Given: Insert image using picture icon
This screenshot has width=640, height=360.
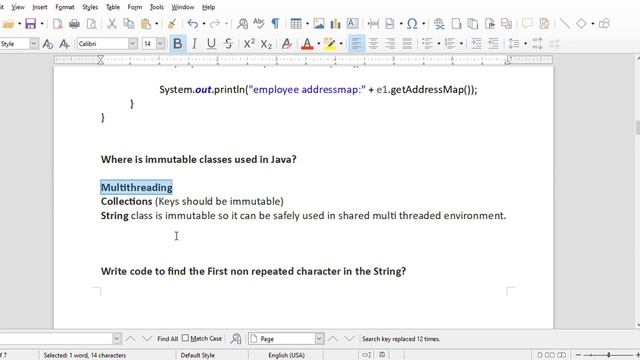Looking at the screenshot, I should point(319,24).
